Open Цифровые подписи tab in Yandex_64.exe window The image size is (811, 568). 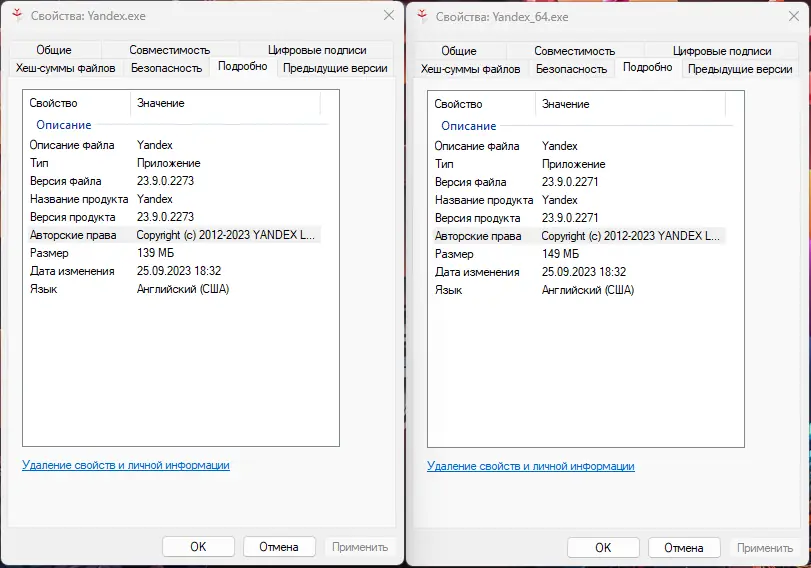(x=723, y=50)
